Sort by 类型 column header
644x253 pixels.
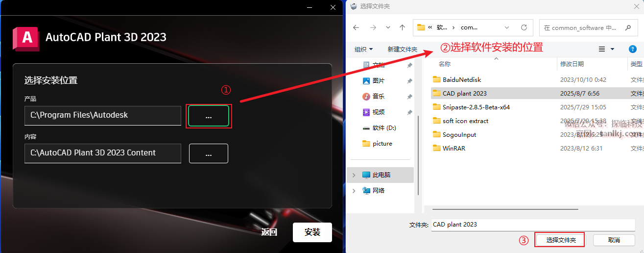636,64
